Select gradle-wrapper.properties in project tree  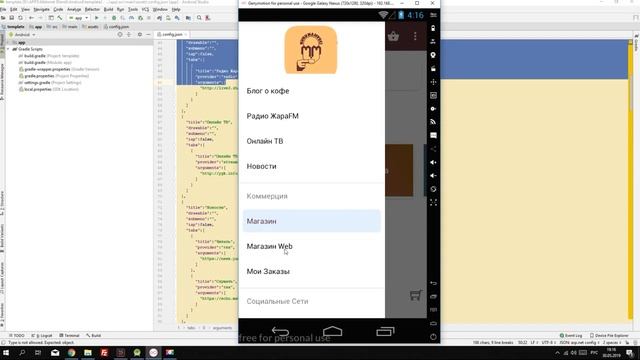(x=58, y=69)
